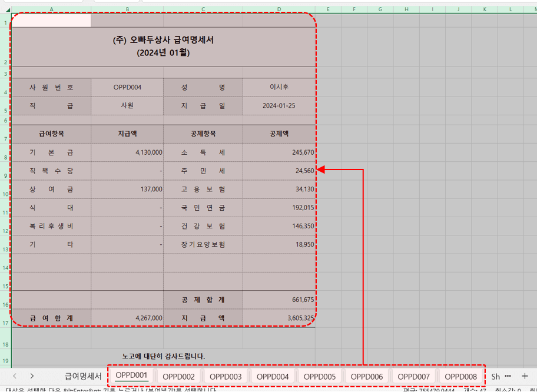The width and height of the screenshot is (537, 392).
Task: Add a new sheet with plus button
Action: [x=525, y=376]
